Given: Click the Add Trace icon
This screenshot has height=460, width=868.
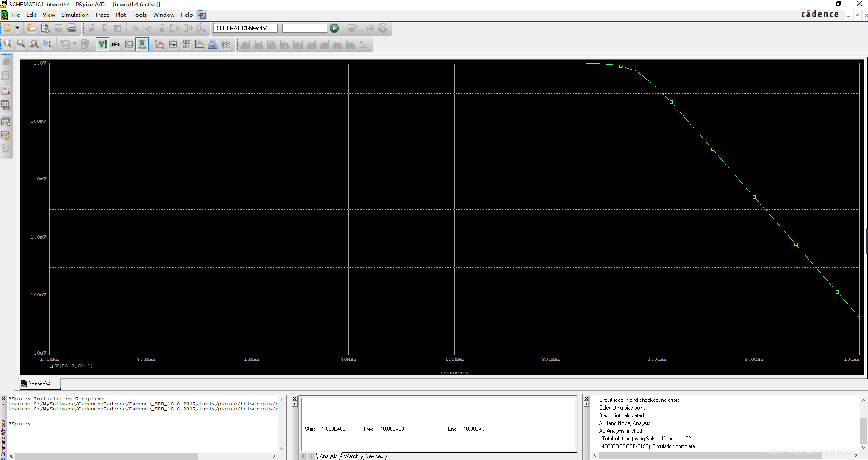Looking at the screenshot, I should [x=159, y=44].
